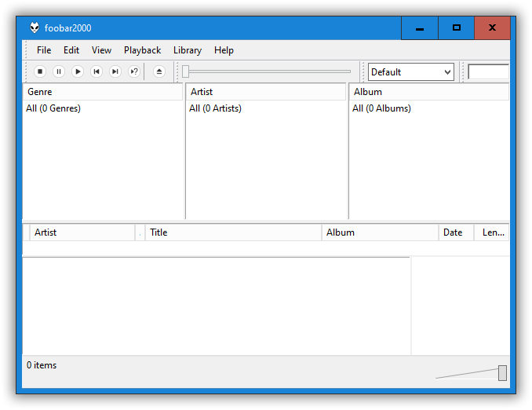
Task: Play a random track
Action: click(134, 71)
